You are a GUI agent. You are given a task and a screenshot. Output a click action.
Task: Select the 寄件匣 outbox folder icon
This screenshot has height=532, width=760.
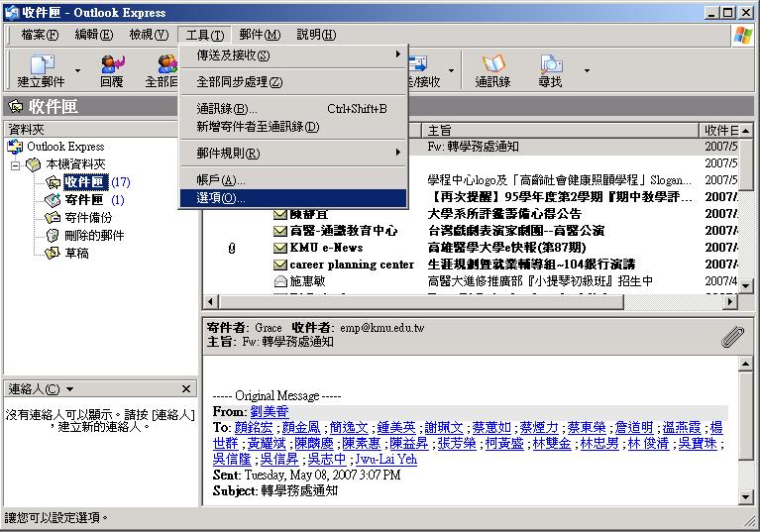[x=52, y=199]
